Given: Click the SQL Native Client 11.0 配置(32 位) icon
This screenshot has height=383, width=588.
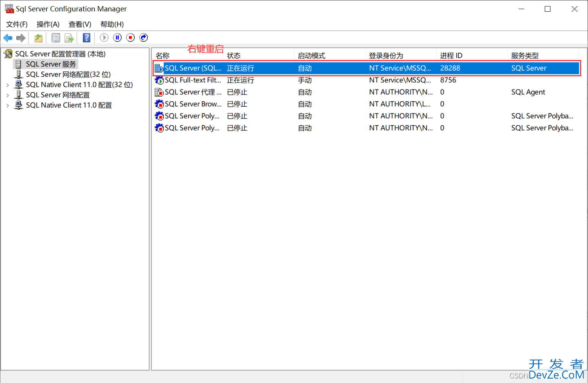Looking at the screenshot, I should click(x=19, y=85).
